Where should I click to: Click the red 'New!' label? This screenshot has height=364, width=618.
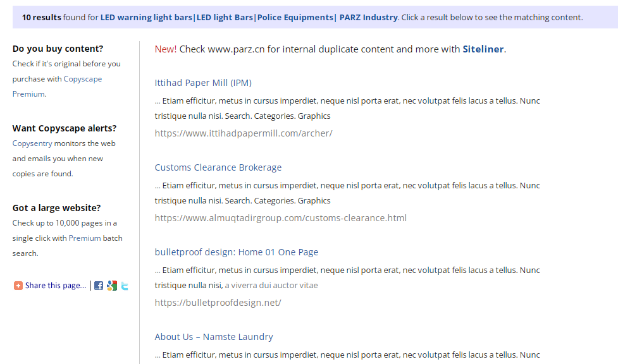click(x=166, y=49)
